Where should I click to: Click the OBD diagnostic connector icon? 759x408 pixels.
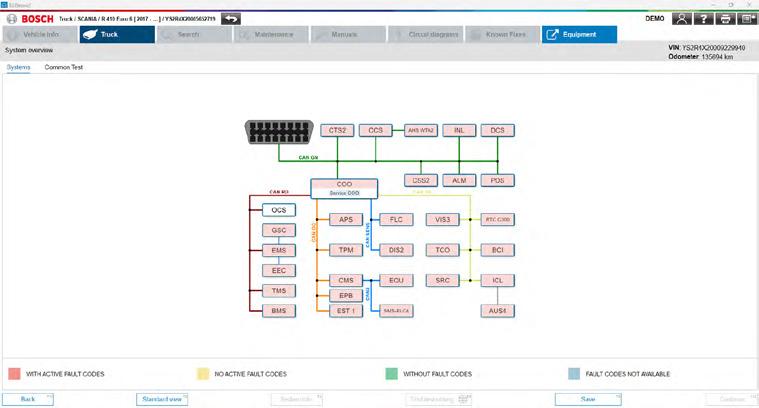point(279,132)
